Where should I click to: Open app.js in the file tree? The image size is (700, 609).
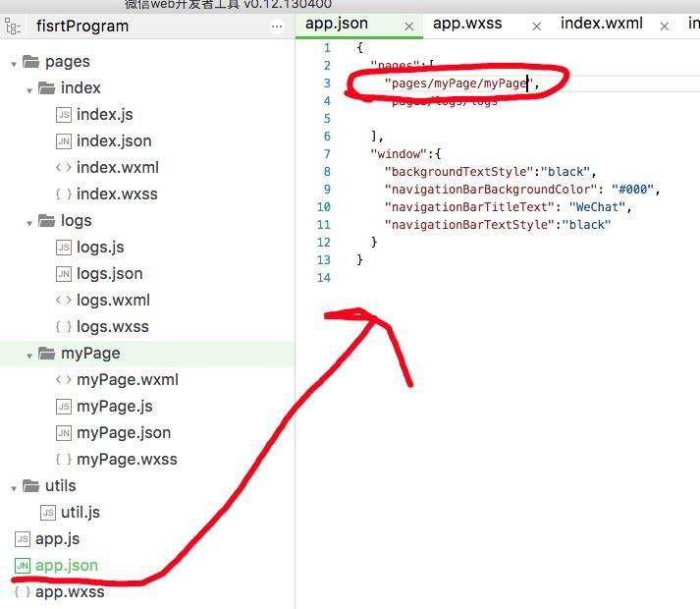point(57,539)
